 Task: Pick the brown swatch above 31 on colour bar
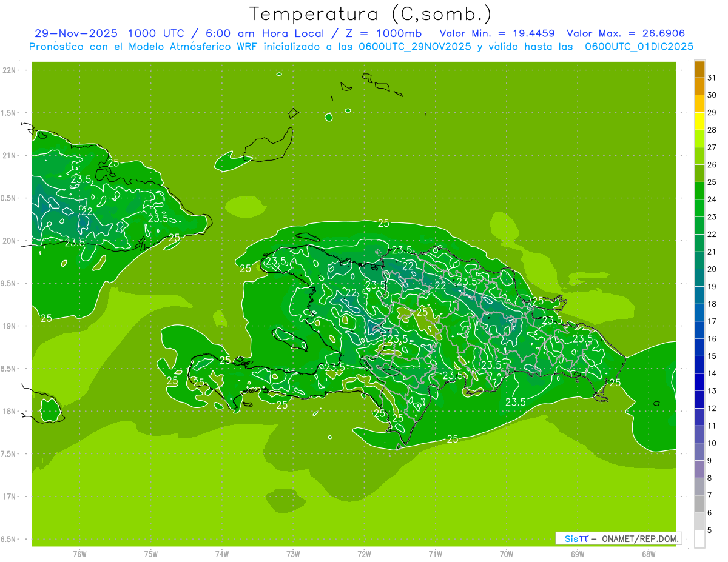[699, 69]
